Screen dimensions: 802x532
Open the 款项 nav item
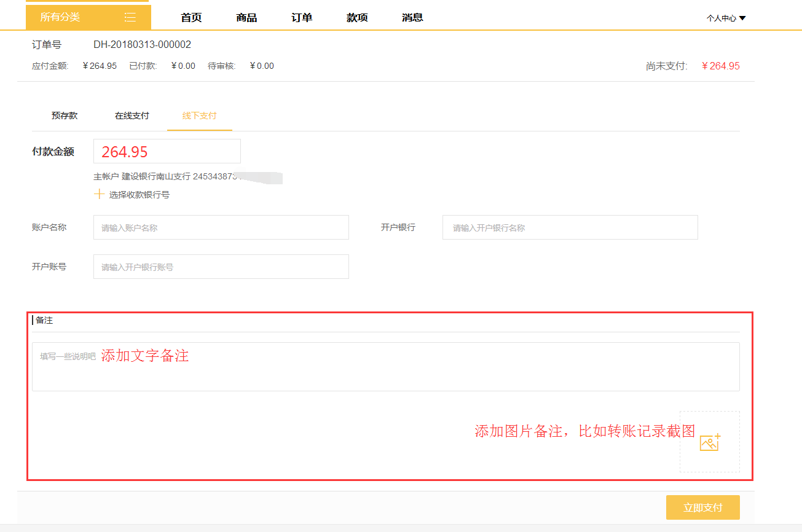(x=357, y=17)
